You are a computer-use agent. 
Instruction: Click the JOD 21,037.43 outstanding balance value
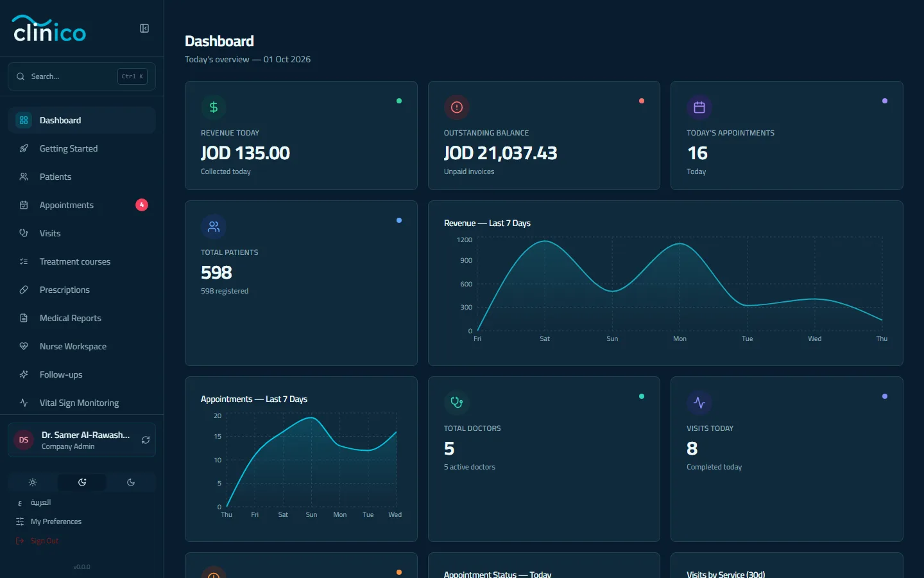[501, 153]
